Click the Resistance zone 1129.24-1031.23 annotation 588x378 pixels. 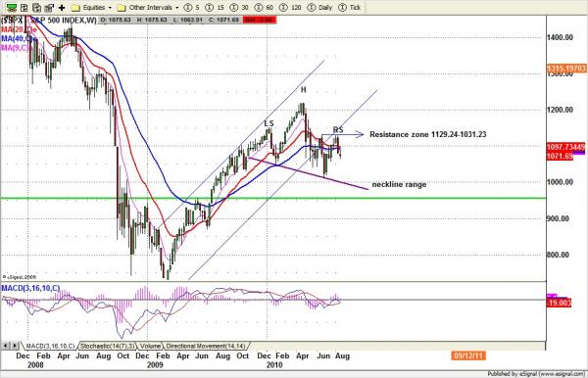[428, 134]
